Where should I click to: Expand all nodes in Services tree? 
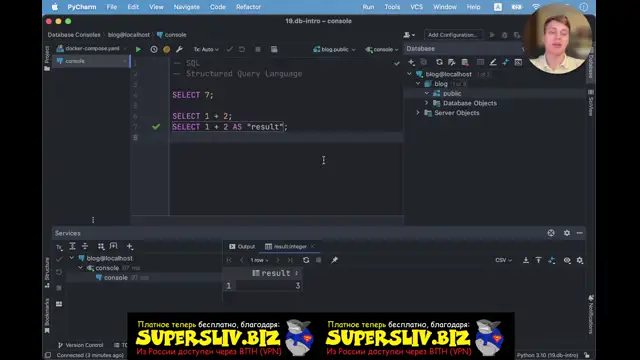click(x=72, y=246)
